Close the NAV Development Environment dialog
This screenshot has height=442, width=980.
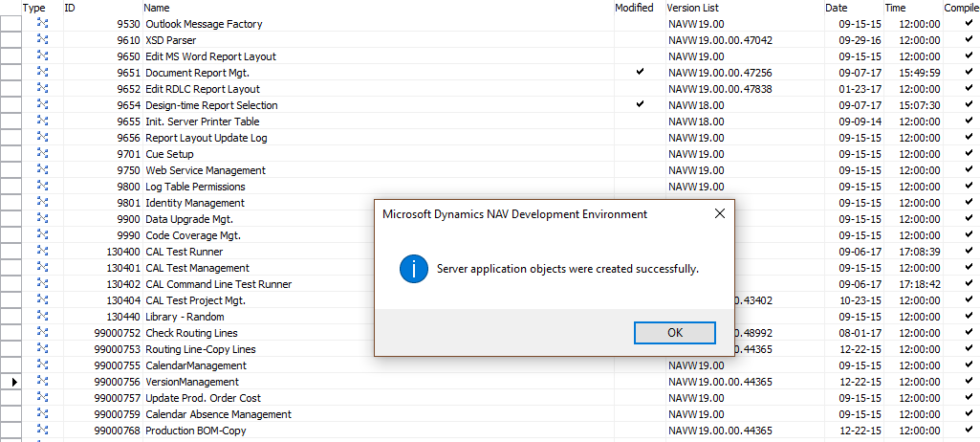point(719,213)
